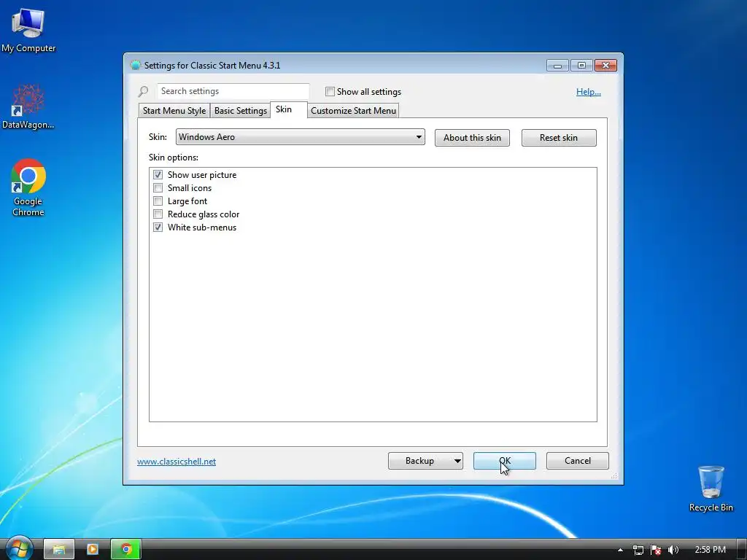Switch to Start Menu Style tab
Image resolution: width=747 pixels, height=560 pixels.
[x=174, y=111]
